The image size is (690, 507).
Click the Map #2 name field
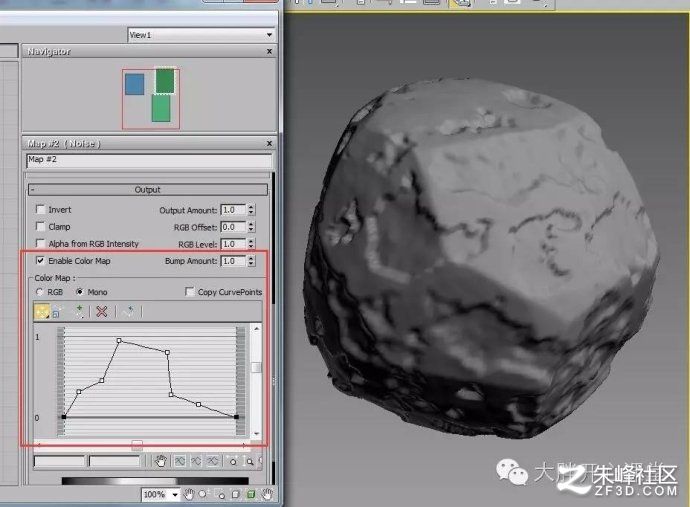pos(149,160)
